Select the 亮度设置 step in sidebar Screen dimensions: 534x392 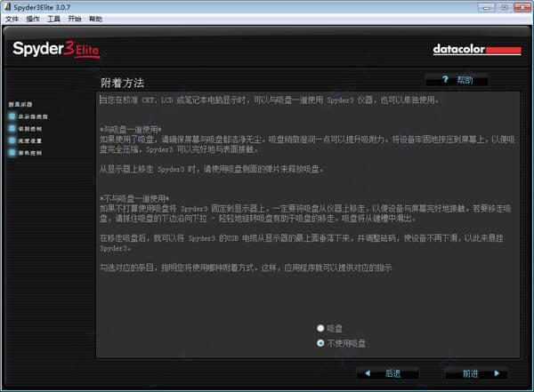point(30,140)
